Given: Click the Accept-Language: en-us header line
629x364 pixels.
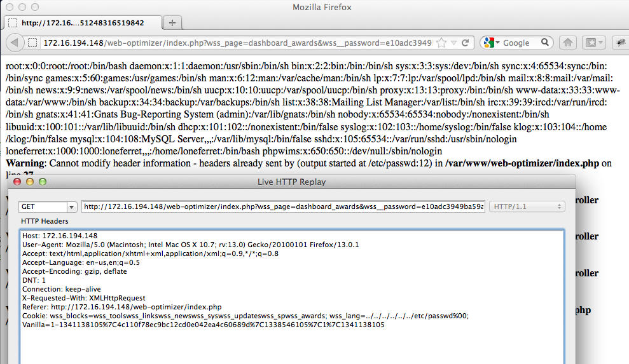Looking at the screenshot, I should (x=81, y=262).
